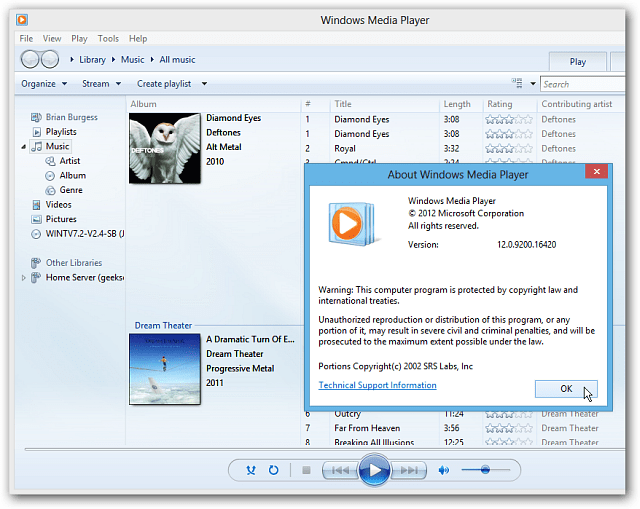This screenshot has width=640, height=509.
Task: Click the Stop playback button
Action: tap(306, 470)
